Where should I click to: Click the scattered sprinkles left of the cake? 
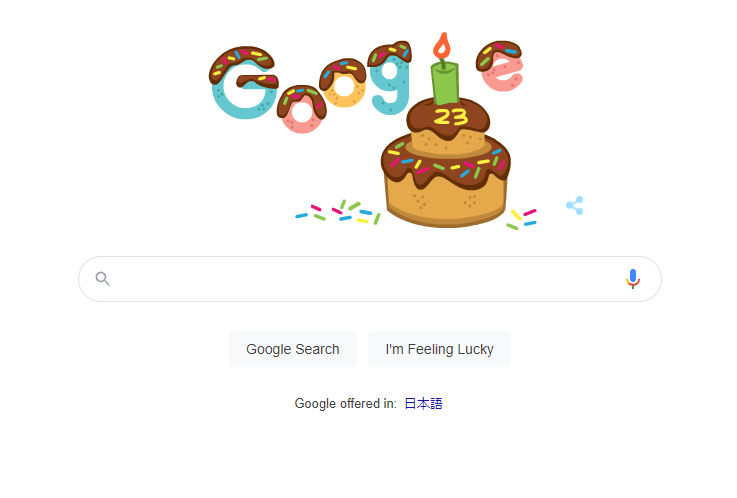(x=337, y=212)
